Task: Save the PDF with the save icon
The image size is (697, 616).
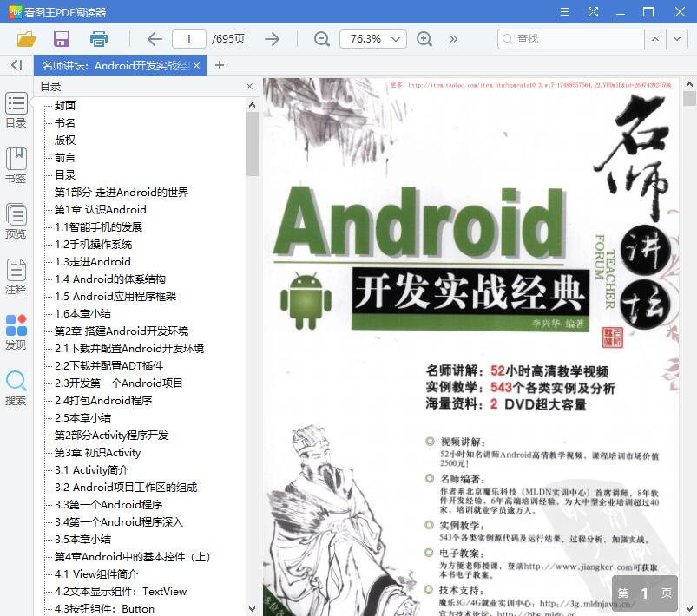Action: pos(61,39)
